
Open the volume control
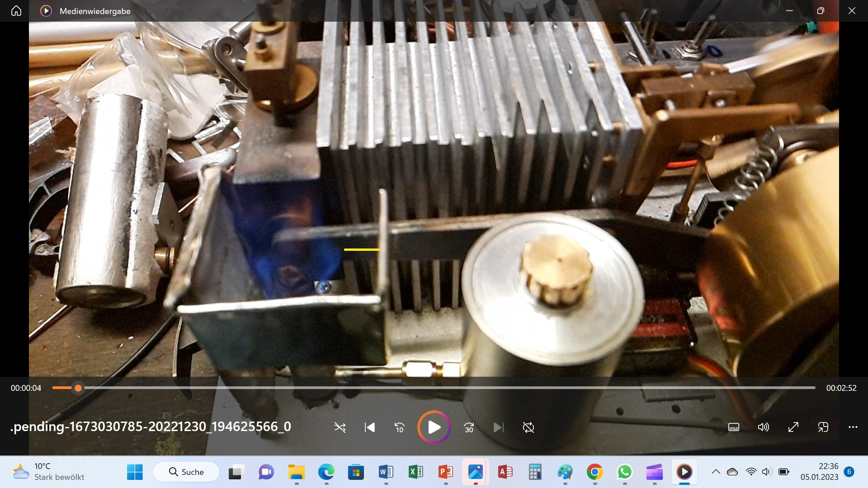764,427
